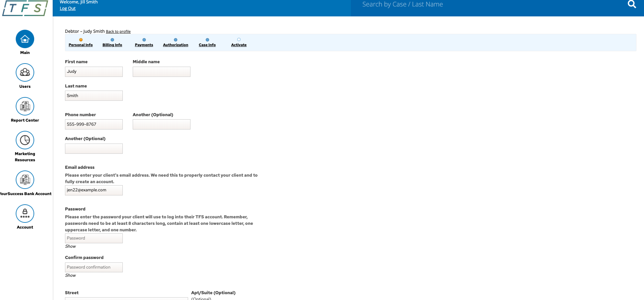
Task: Open the Users section icon
Action: click(x=25, y=72)
